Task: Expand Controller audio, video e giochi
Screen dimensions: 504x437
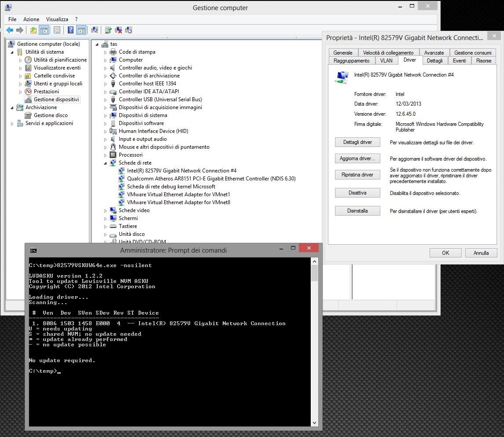Action: click(105, 68)
